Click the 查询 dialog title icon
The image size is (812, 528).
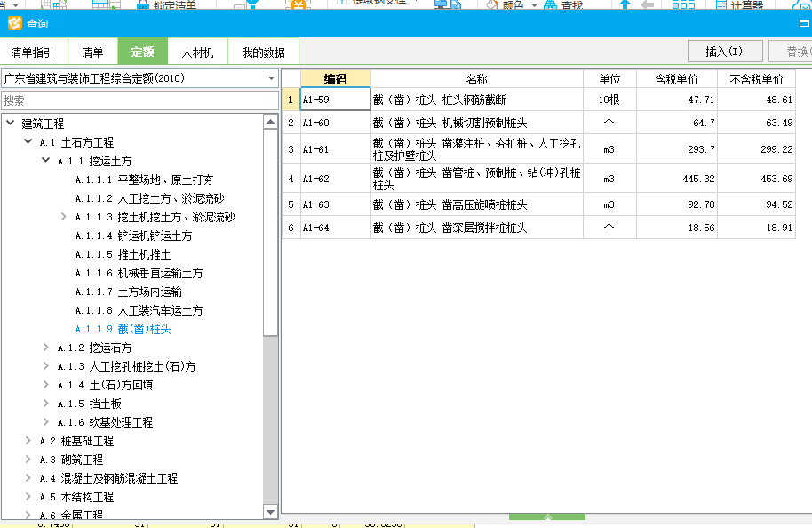(14, 23)
